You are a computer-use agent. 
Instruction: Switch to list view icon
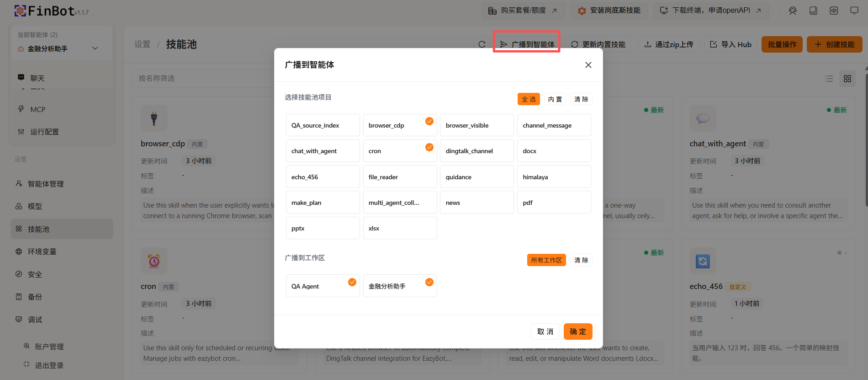829,79
